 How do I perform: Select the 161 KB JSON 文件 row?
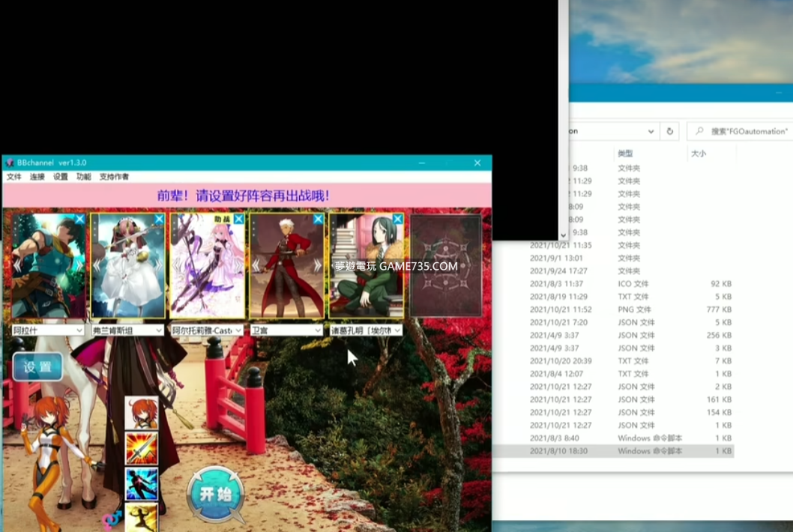pyautogui.click(x=613, y=399)
